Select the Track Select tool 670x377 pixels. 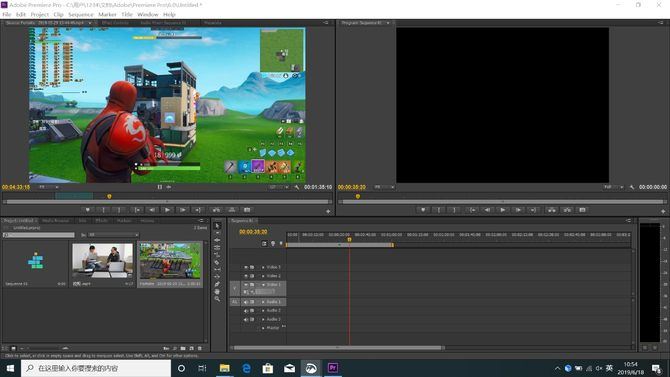tap(217, 233)
